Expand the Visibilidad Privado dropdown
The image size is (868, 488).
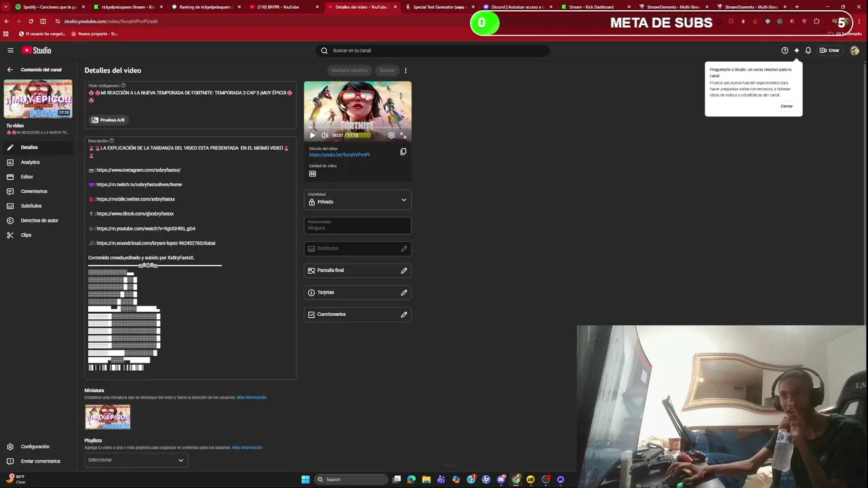coord(357,200)
